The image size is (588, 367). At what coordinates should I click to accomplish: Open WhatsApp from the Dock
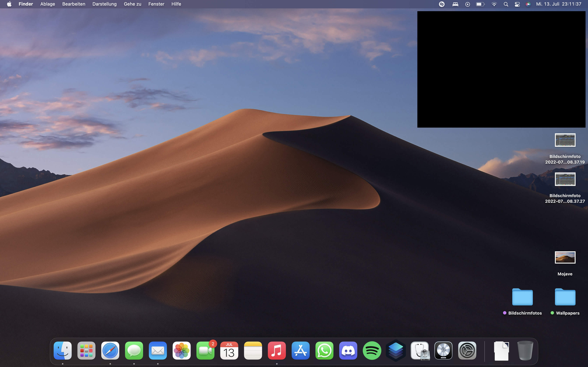(x=324, y=351)
